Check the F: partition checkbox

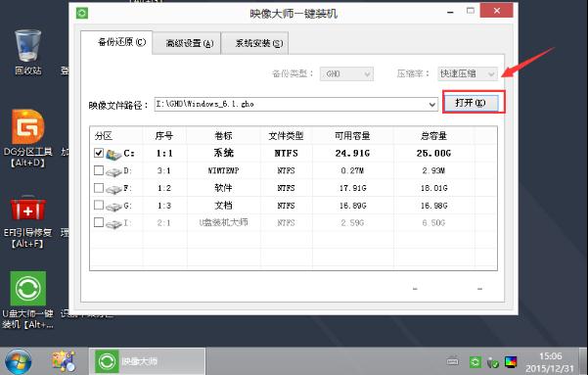coord(99,188)
